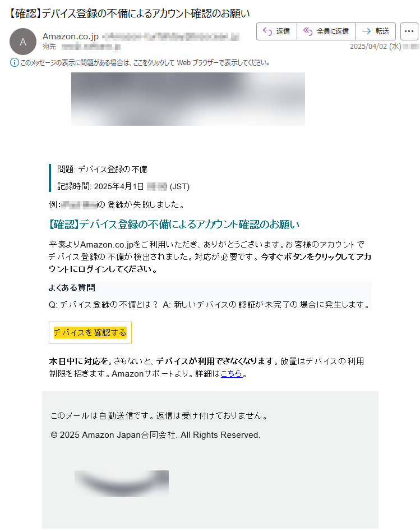
Task: Click the © 2025 Amazon Japan copyright text
Action: click(155, 435)
